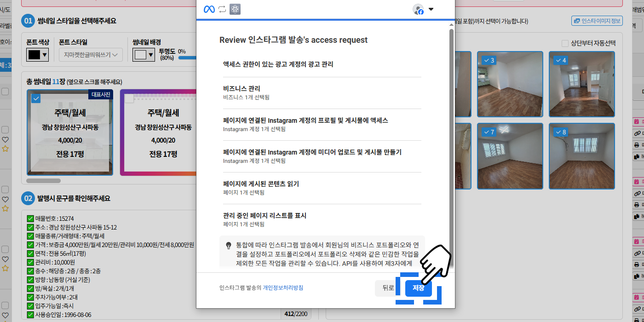Toggle the 가격 checkbox
Screen dimensions: 644x322
31,245
